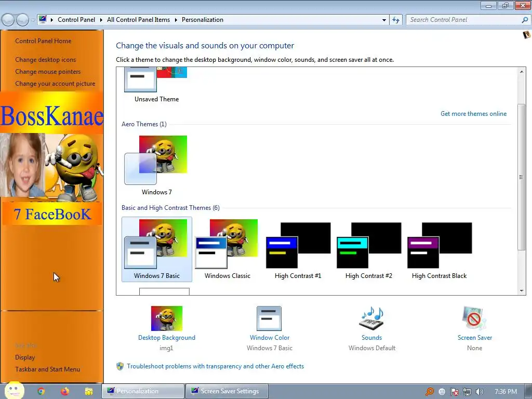Click the Sounds link text
Screen dimensions: 532x399
[x=371, y=338]
